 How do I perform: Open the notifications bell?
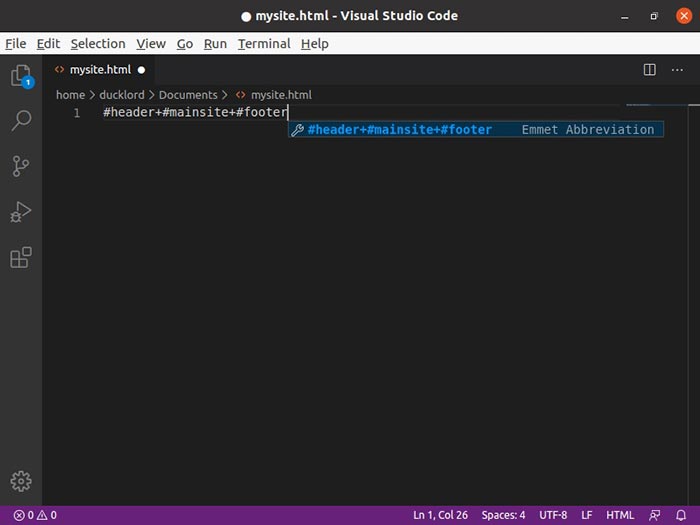681,515
